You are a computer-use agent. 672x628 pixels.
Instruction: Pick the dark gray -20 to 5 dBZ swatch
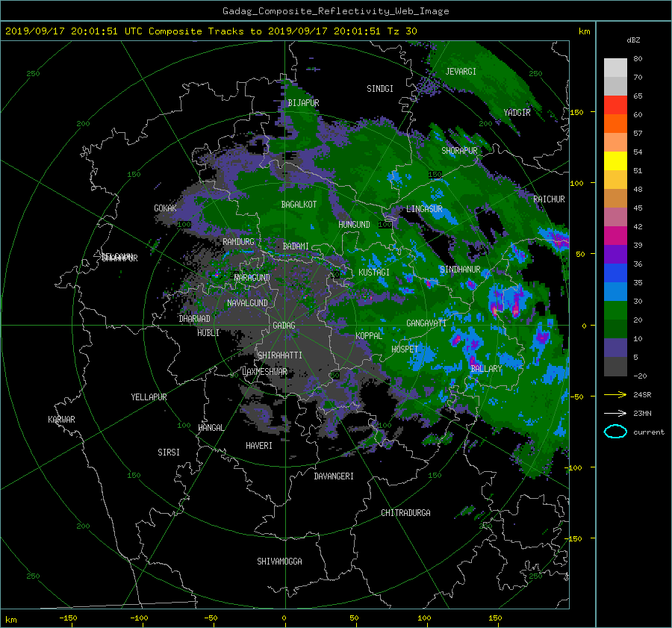click(x=615, y=367)
